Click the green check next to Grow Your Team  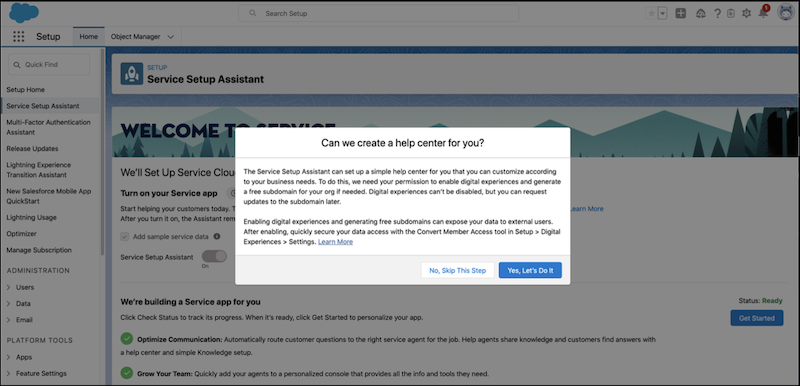[126, 373]
